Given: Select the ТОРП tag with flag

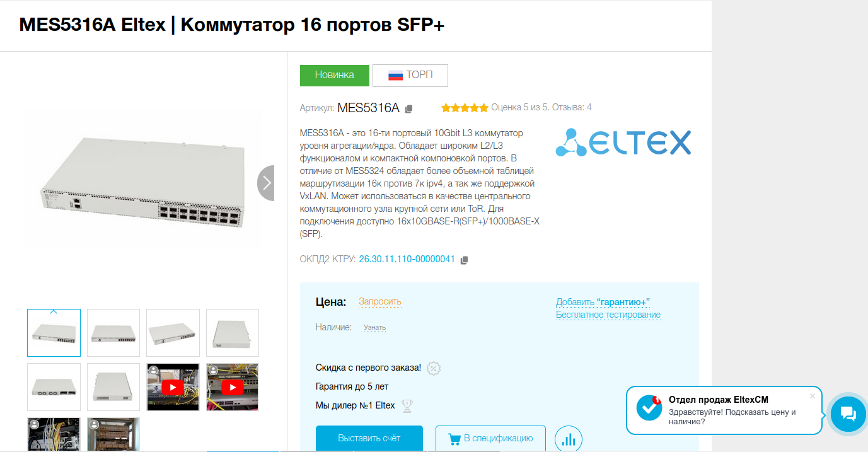Looking at the screenshot, I should click(x=410, y=75).
